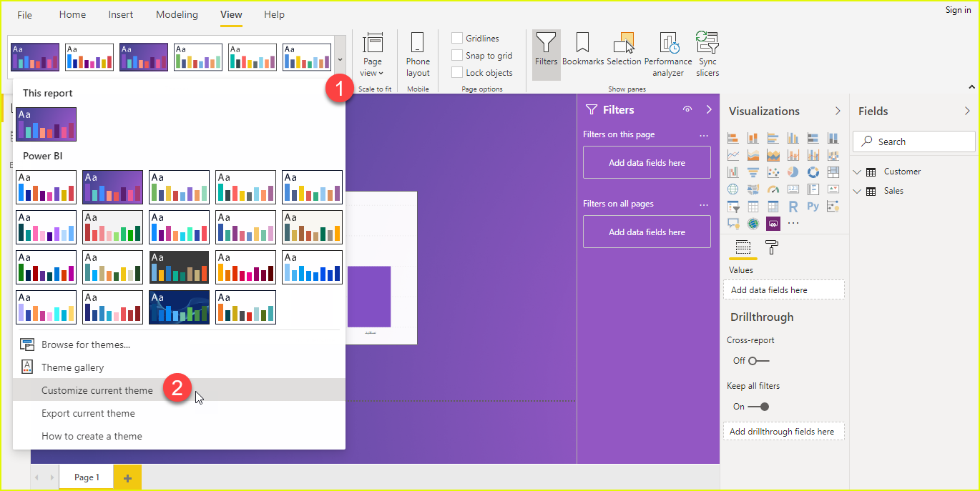Select Export current theme
980x491 pixels.
[x=179, y=413]
